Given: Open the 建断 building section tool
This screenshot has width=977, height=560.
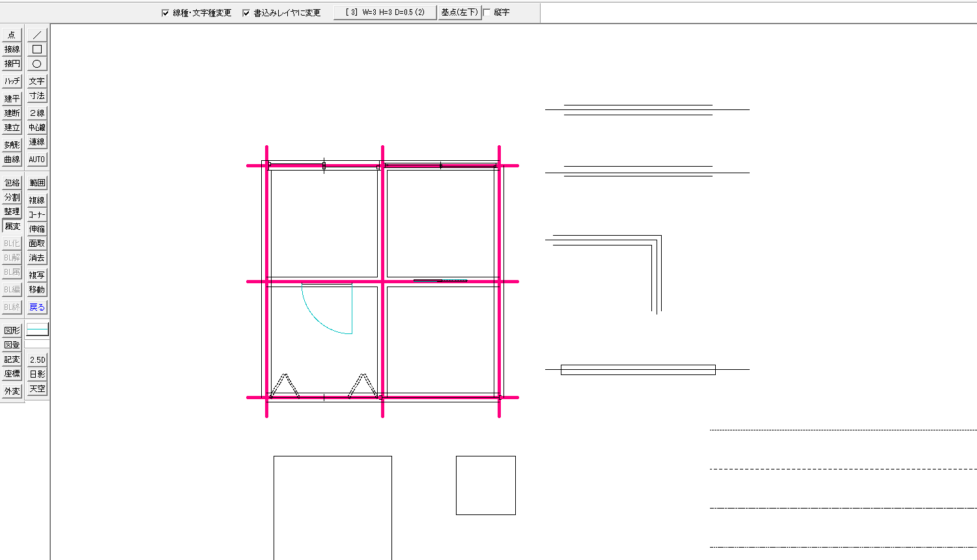Looking at the screenshot, I should pos(12,113).
